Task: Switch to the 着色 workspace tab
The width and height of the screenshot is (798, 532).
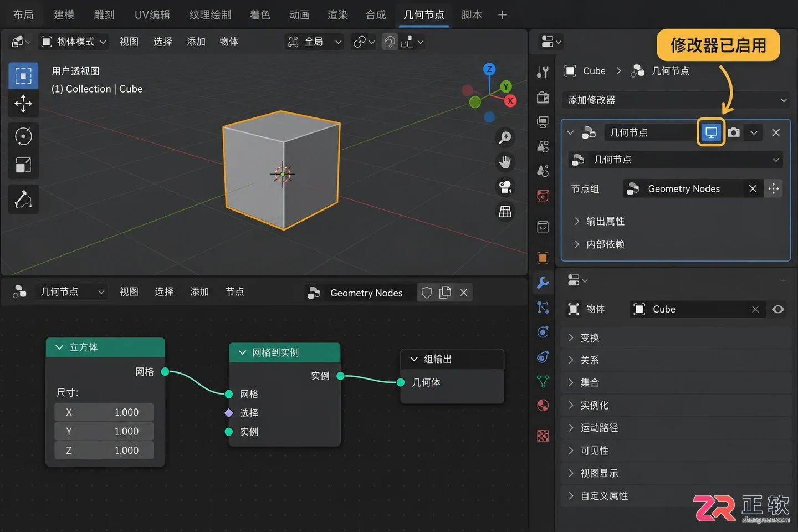Action: pos(260,14)
